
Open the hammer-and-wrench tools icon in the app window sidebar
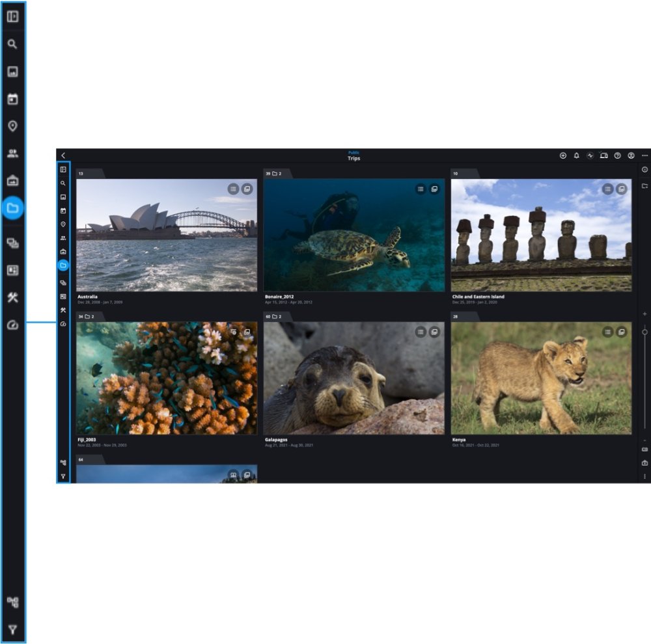63,310
